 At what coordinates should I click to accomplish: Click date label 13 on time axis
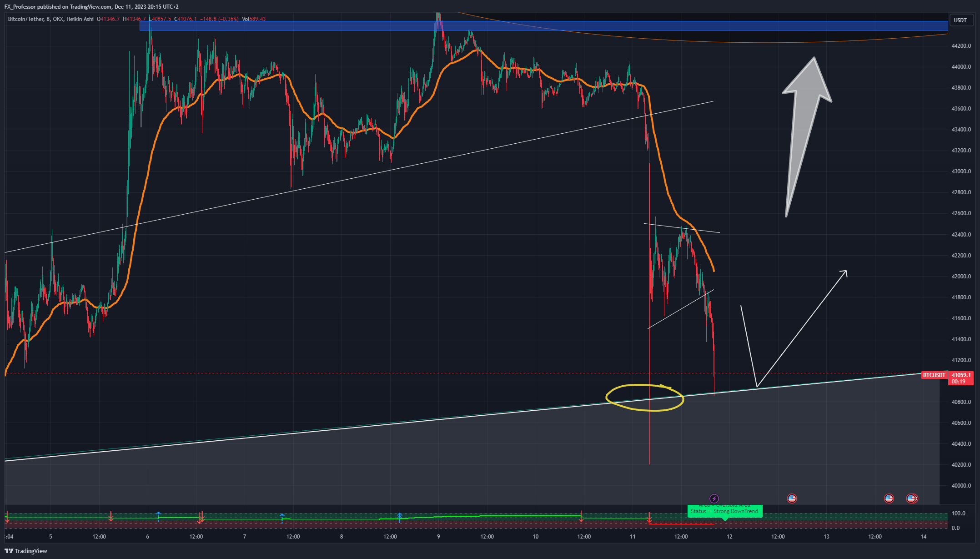click(x=826, y=537)
